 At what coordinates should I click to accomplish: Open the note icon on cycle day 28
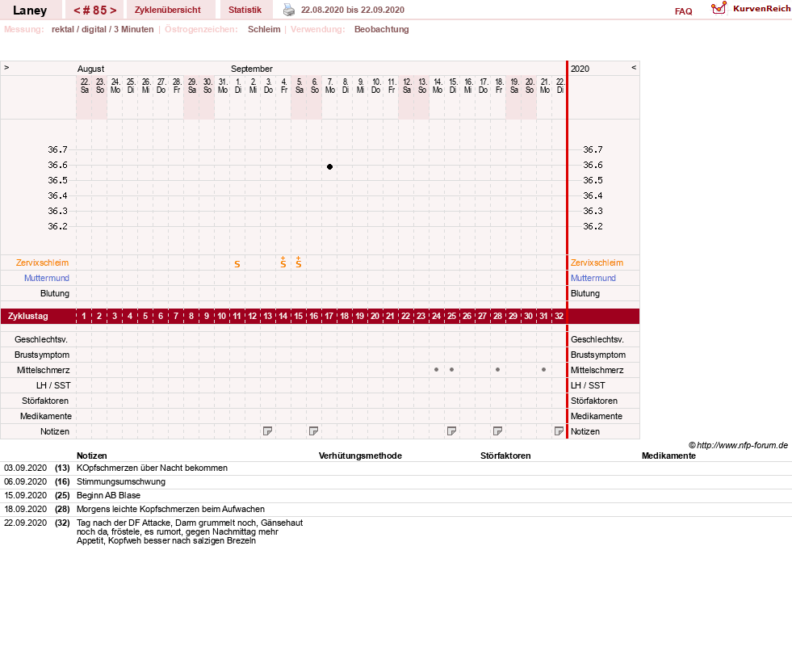(x=497, y=431)
